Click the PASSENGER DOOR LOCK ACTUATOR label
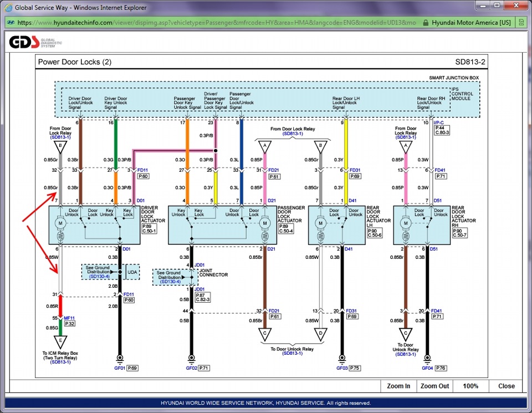 point(291,214)
